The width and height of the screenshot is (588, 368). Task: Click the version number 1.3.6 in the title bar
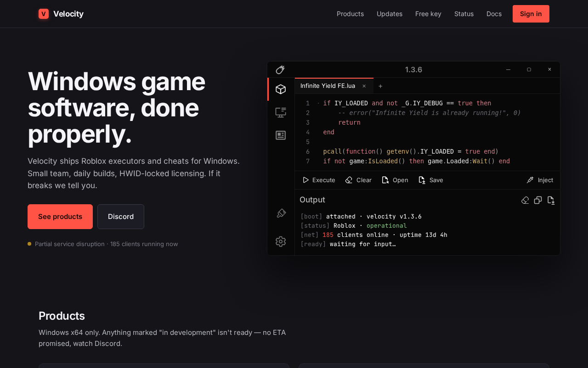[x=413, y=69]
